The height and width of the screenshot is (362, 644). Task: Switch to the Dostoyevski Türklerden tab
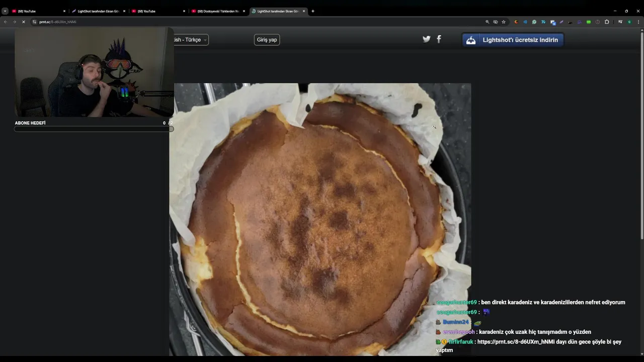pyautogui.click(x=218, y=11)
